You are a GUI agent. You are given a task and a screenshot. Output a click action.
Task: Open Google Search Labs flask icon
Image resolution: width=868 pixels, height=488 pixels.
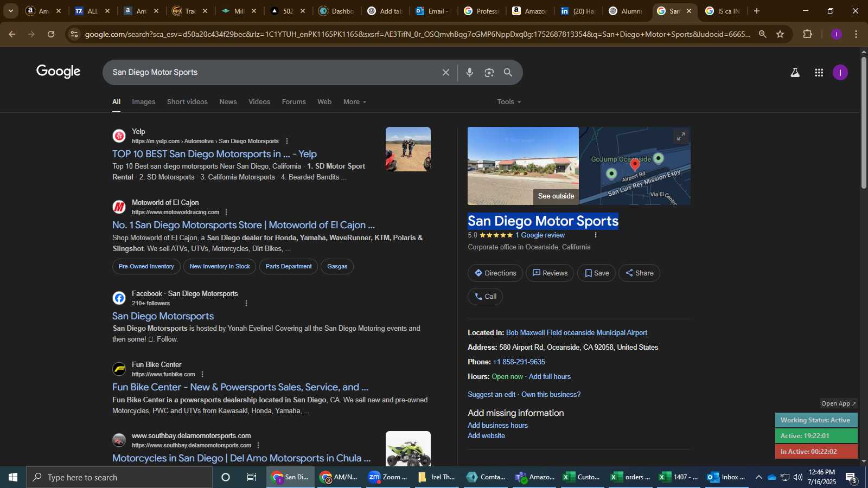coord(795,73)
